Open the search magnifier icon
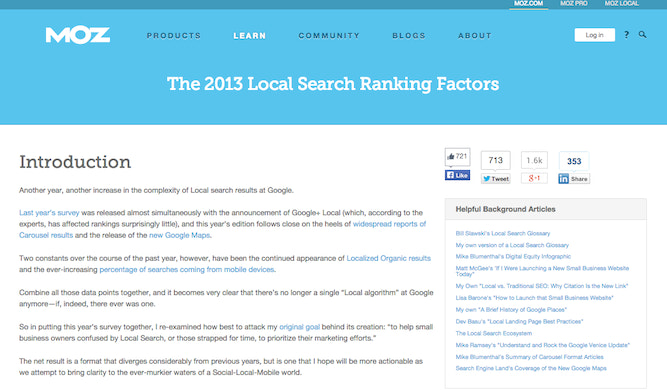The width and height of the screenshot is (667, 391). click(x=642, y=34)
